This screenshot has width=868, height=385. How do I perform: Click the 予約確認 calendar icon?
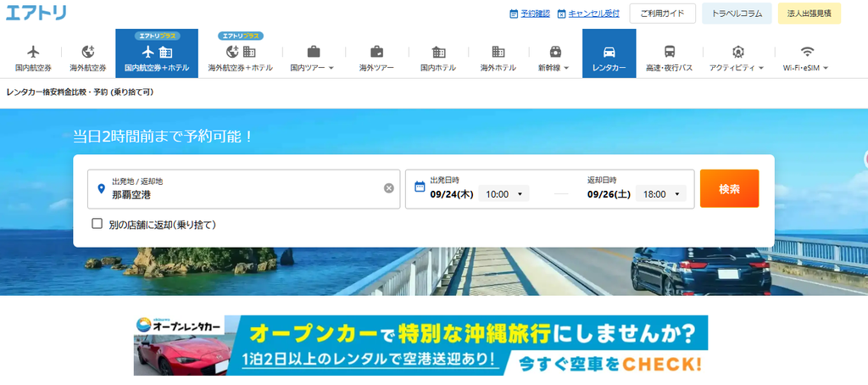pos(514,14)
